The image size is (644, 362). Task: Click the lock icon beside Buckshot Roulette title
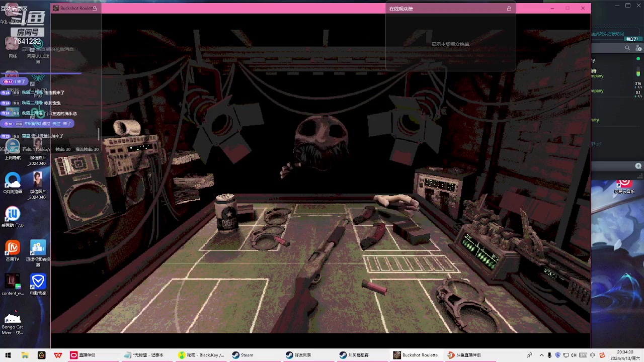[x=94, y=8]
